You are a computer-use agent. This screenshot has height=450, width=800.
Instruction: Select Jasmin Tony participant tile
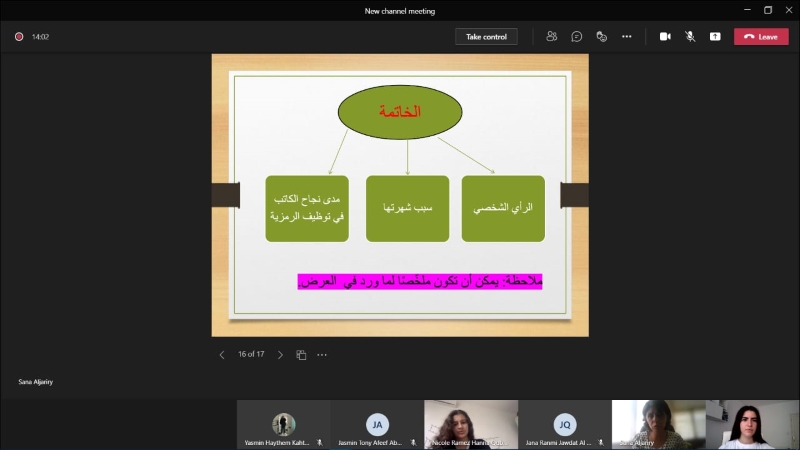[377, 424]
